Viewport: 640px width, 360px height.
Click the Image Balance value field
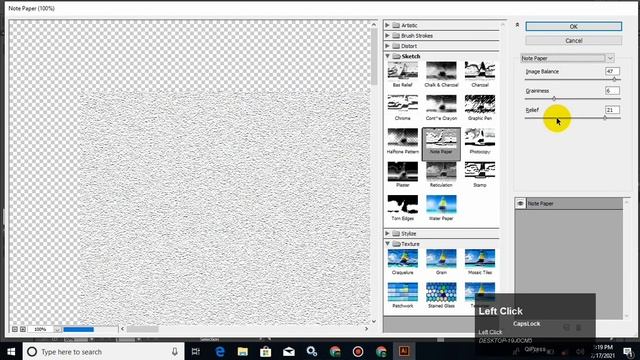click(x=612, y=71)
